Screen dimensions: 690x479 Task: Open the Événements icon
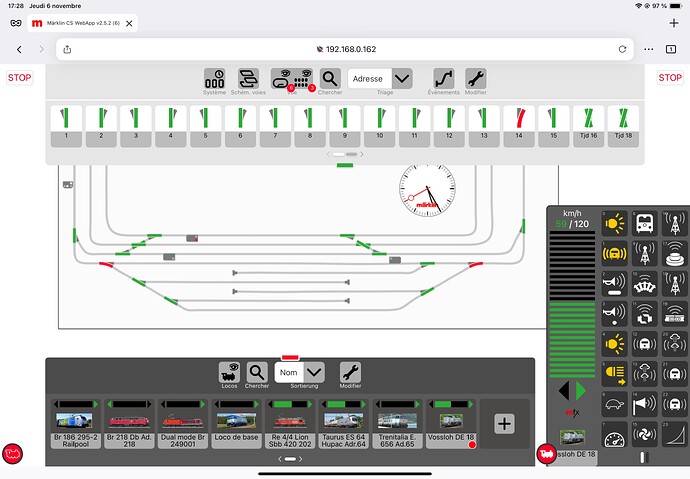[x=443, y=80]
